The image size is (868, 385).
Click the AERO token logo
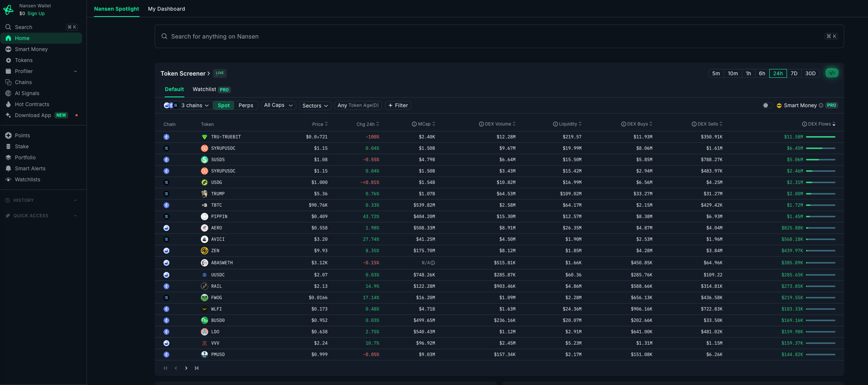(204, 228)
